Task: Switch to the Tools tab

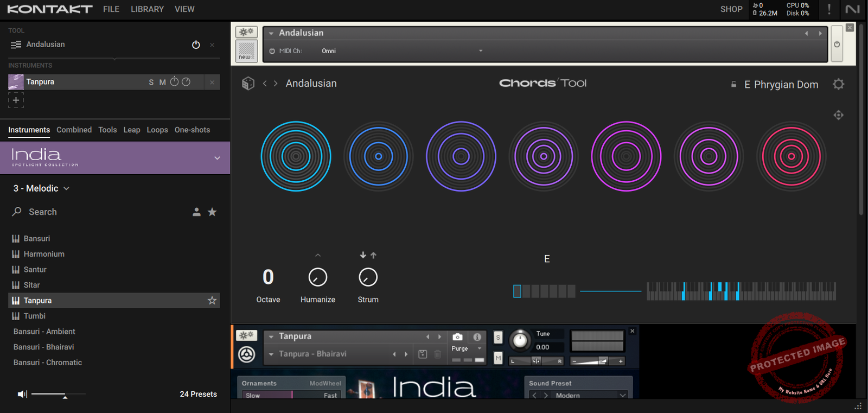Action: [x=107, y=130]
